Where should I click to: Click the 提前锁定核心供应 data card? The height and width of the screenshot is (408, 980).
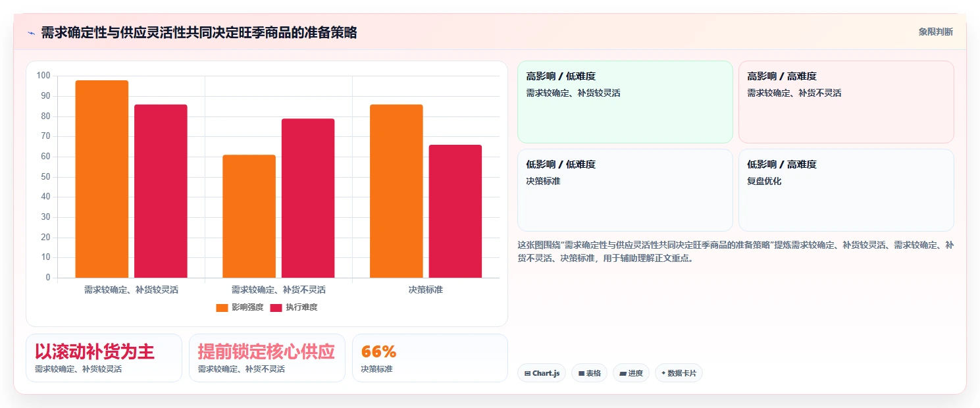[267, 358]
